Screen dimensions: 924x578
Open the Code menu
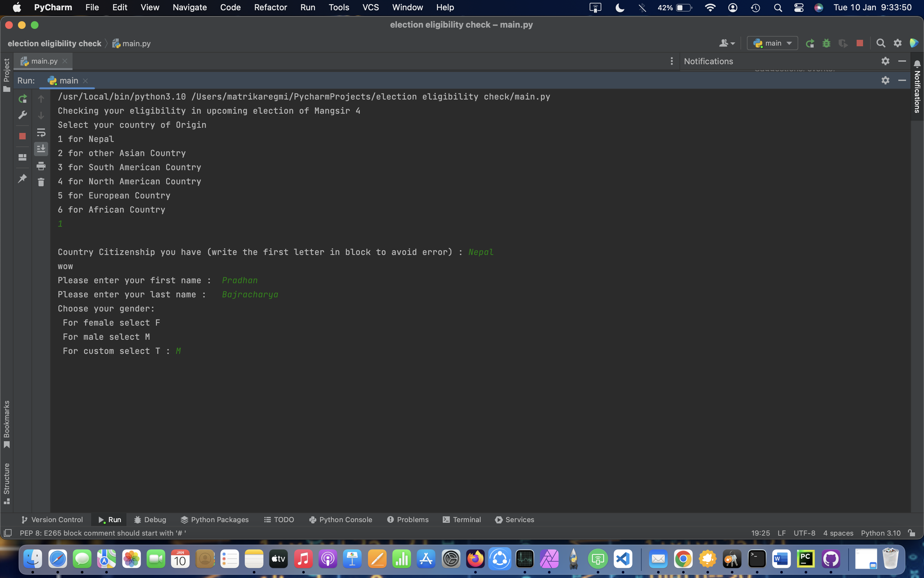pyautogui.click(x=230, y=7)
